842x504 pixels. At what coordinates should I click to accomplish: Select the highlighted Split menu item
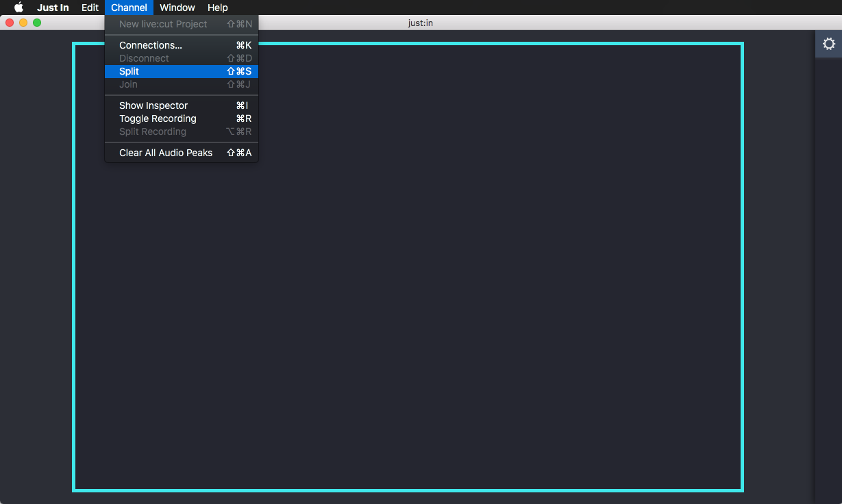[x=182, y=71]
